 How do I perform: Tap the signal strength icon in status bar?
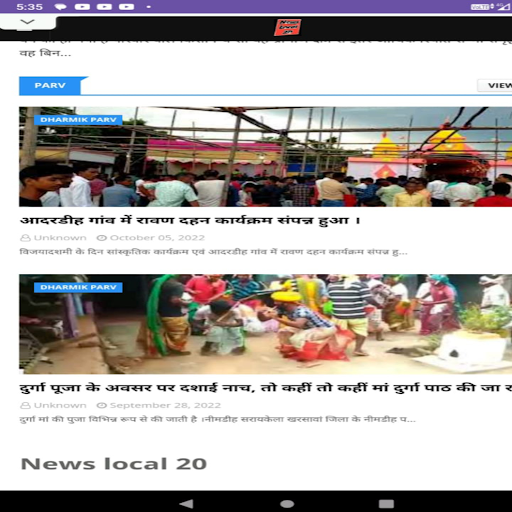click(504, 7)
